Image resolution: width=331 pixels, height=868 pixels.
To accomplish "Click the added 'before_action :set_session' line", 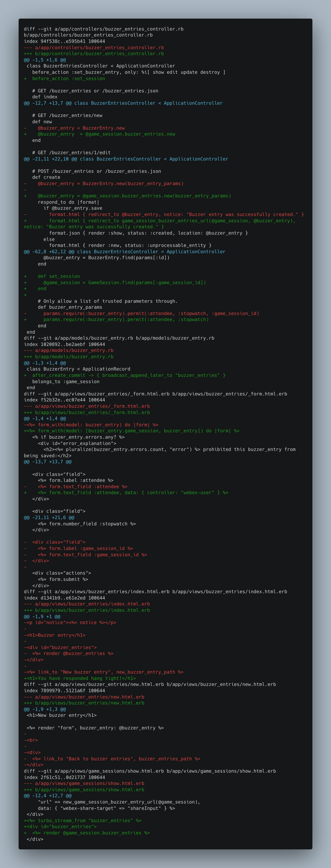I will (64, 79).
